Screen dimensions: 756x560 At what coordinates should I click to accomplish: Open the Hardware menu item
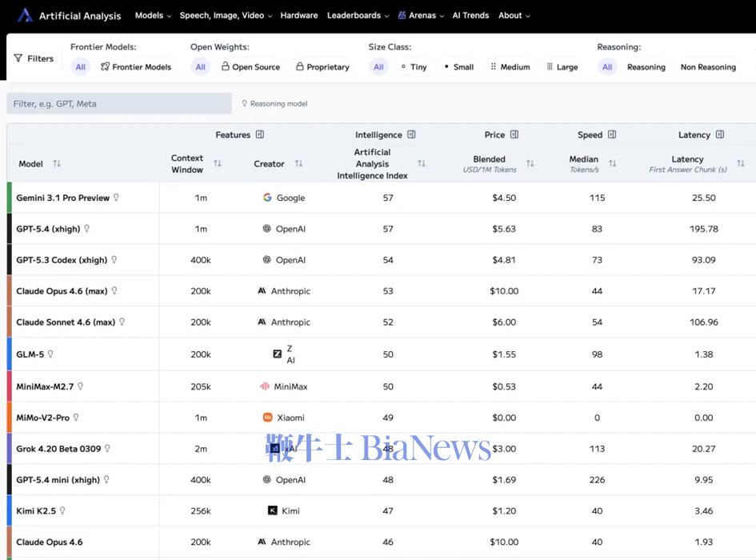point(299,15)
